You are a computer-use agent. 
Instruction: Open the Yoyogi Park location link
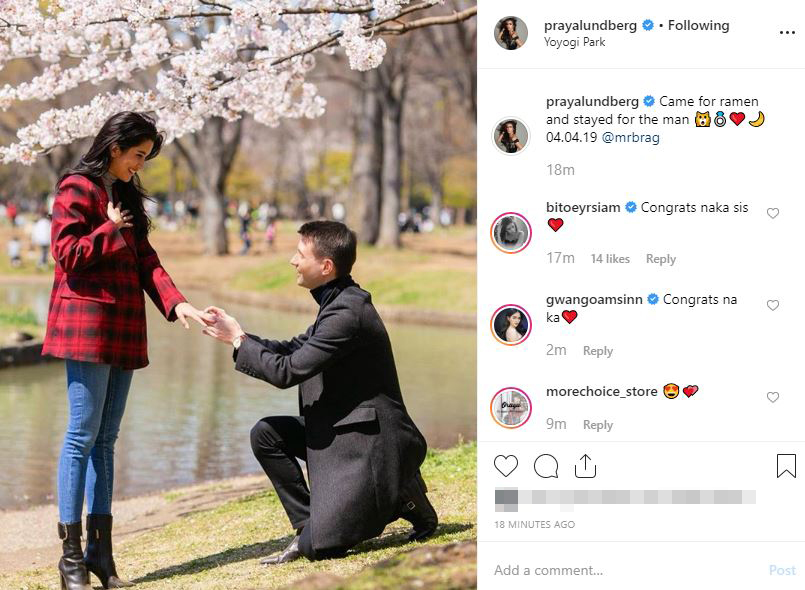574,42
